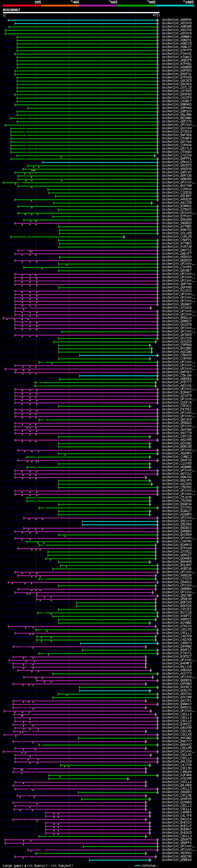
Task: Select the UniRef100_P34091 entry
Action: [x=177, y=54]
